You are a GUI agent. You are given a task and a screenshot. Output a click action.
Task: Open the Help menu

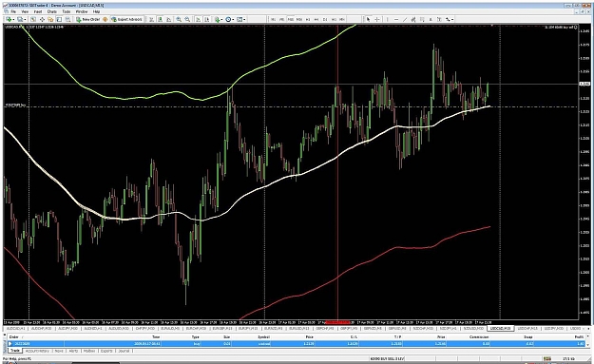point(96,11)
